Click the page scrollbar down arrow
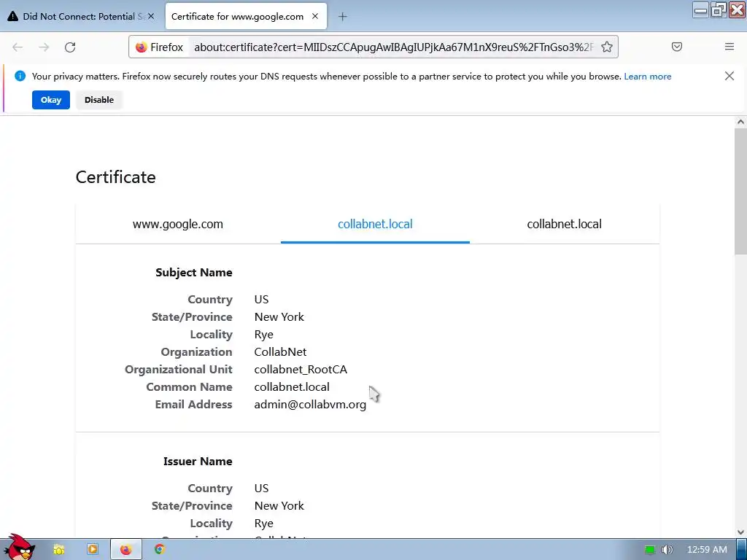The height and width of the screenshot is (560, 747). click(x=740, y=532)
